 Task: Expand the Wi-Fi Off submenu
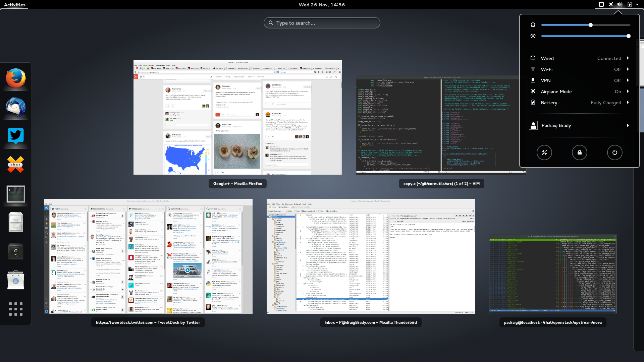click(x=628, y=69)
